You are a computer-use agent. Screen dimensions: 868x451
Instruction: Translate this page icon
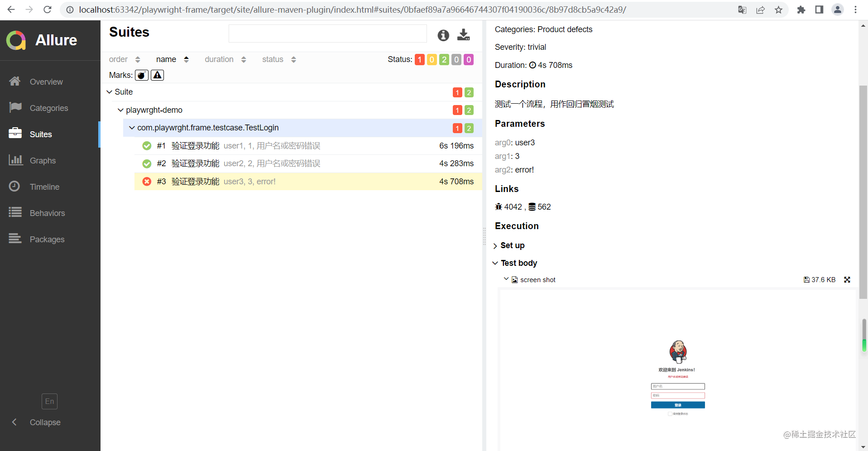pyautogui.click(x=742, y=10)
